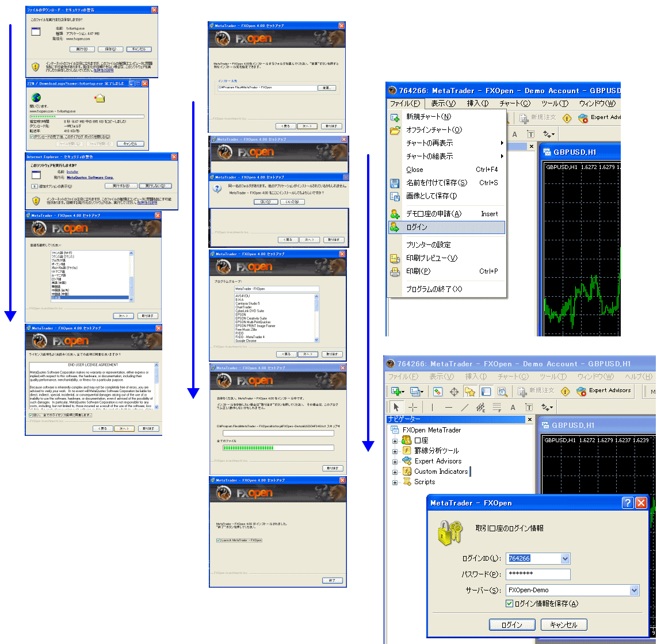Toggle the Terminal toolbar icon
657x644 pixels.
coord(486,392)
